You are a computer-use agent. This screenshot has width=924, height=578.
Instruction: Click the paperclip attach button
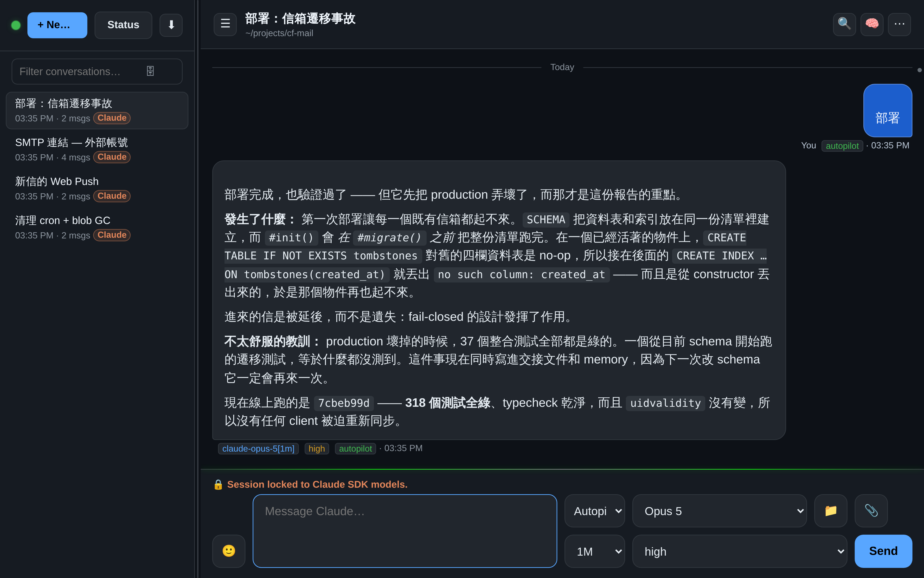tap(871, 511)
